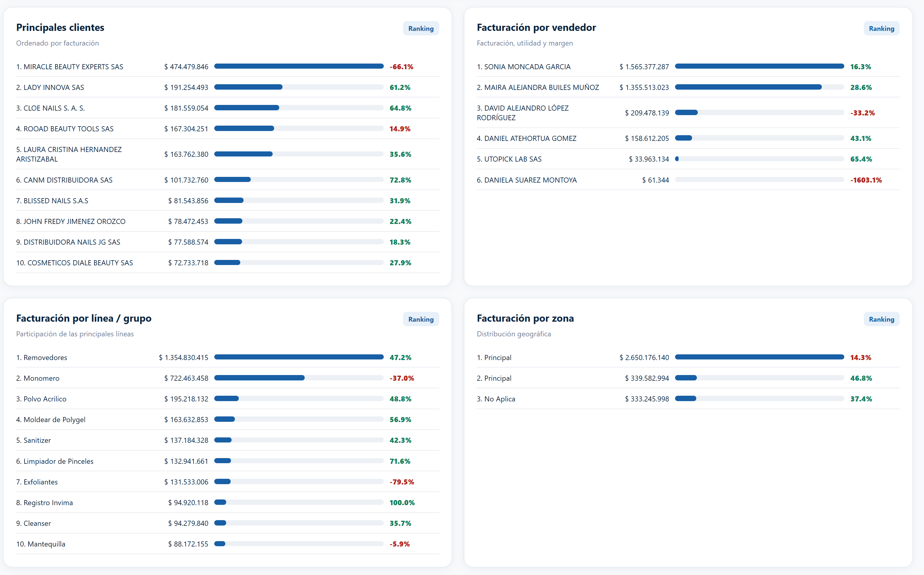Click the MAIRA ALEJANDRA BUILES MUÑOZ progress bar
This screenshot has width=924, height=575.
[x=760, y=87]
